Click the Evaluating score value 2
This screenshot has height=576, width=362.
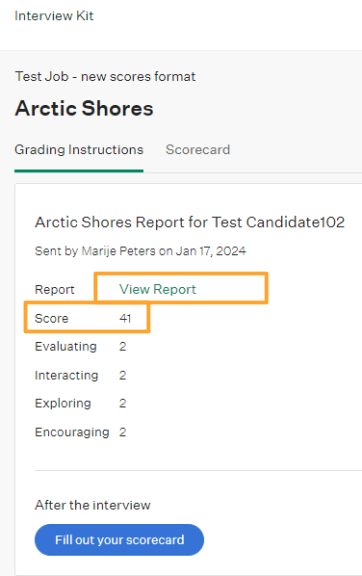(123, 346)
